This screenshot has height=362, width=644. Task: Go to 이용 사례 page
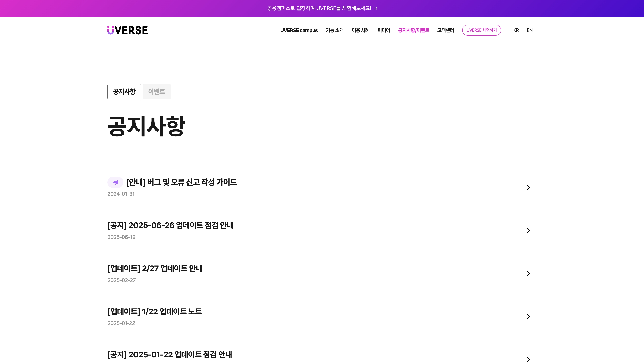point(360,30)
